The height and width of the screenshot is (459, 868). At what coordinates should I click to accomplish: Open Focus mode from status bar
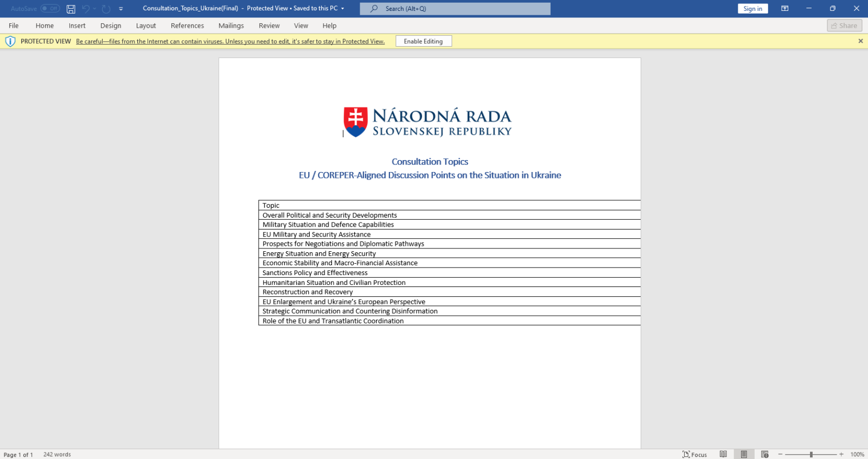coord(695,454)
